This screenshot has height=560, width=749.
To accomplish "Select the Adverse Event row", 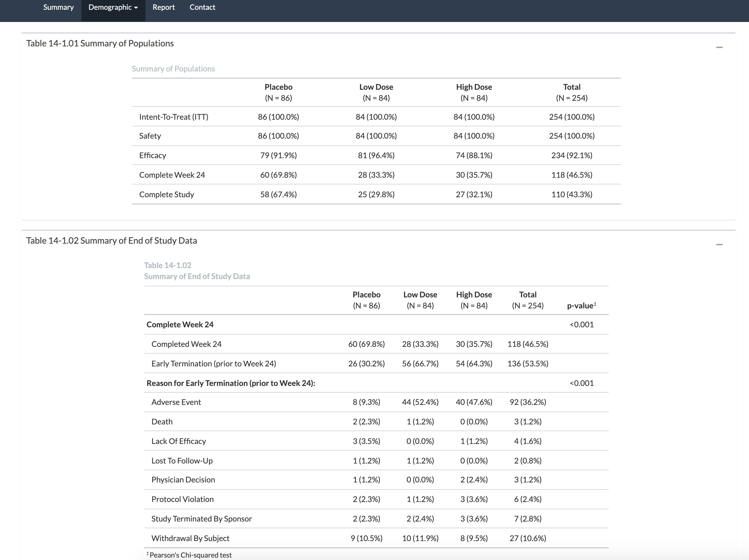I will click(176, 402).
